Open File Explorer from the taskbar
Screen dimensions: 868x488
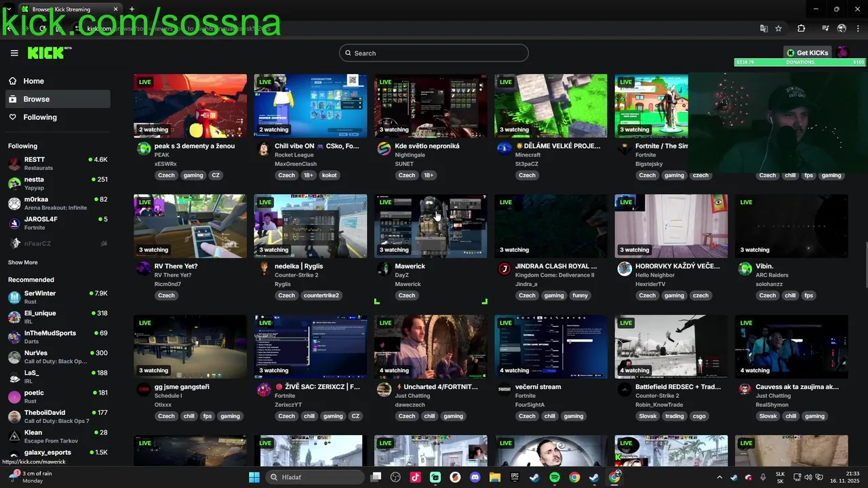click(x=495, y=477)
